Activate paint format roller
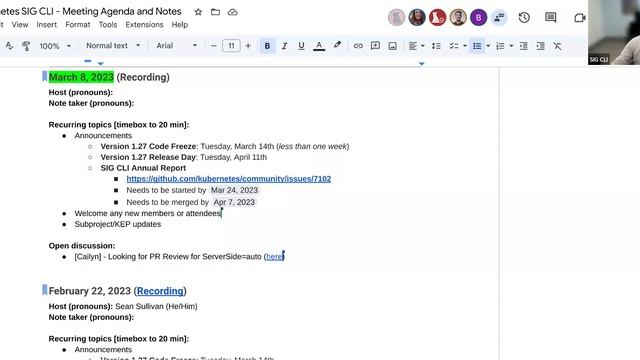 [x=26, y=46]
